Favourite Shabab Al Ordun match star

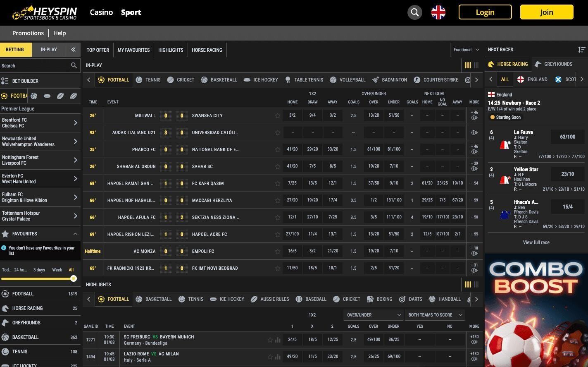point(278,167)
